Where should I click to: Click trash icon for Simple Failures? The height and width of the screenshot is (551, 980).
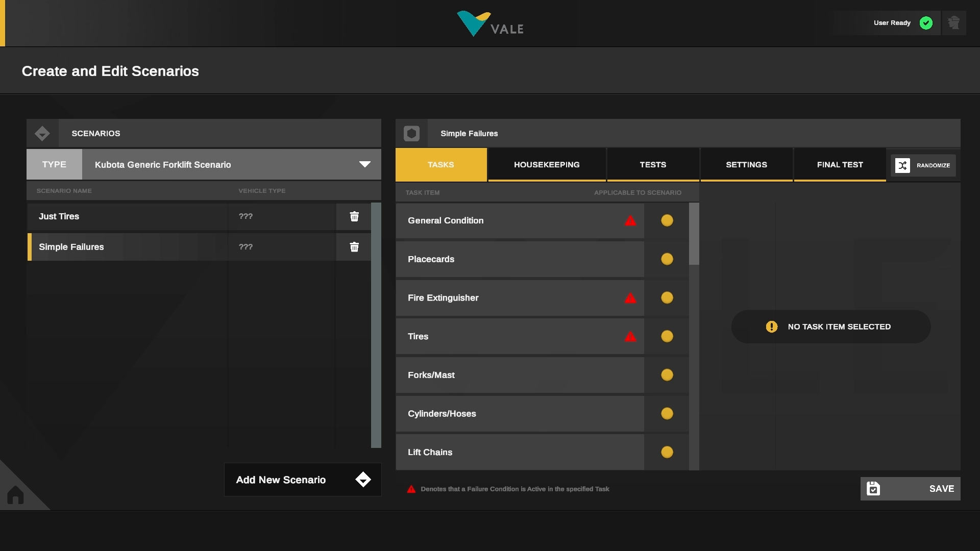pyautogui.click(x=354, y=247)
